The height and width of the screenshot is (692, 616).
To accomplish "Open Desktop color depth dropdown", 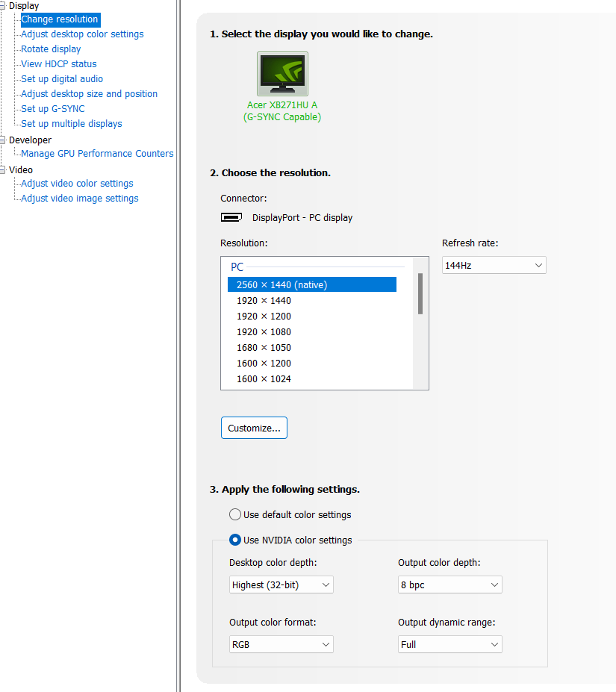I will [x=281, y=585].
